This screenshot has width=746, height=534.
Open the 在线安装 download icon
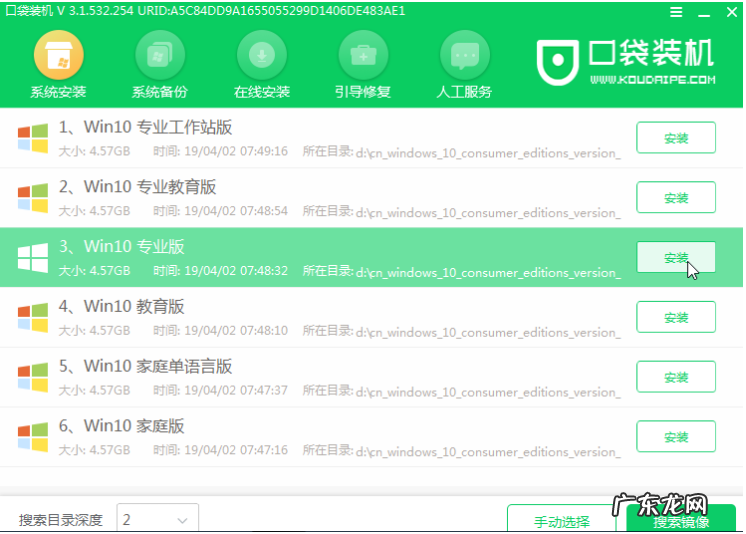[x=262, y=55]
